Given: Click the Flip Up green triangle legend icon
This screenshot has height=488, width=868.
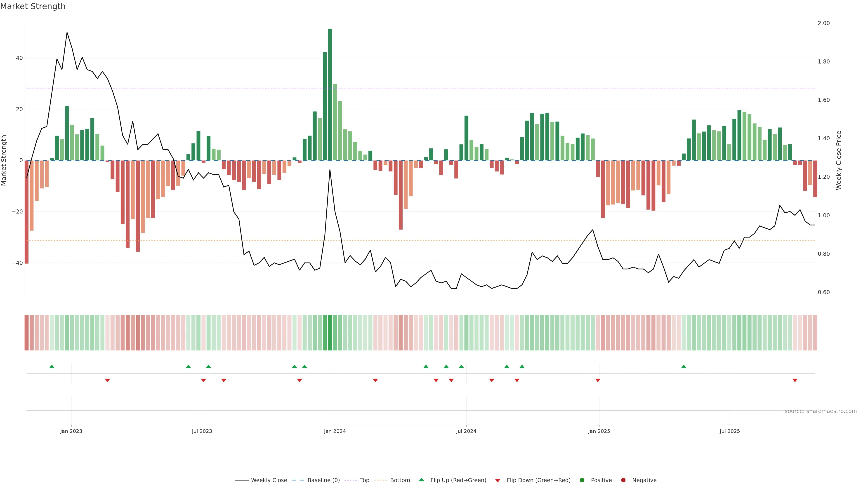Looking at the screenshot, I should (421, 480).
